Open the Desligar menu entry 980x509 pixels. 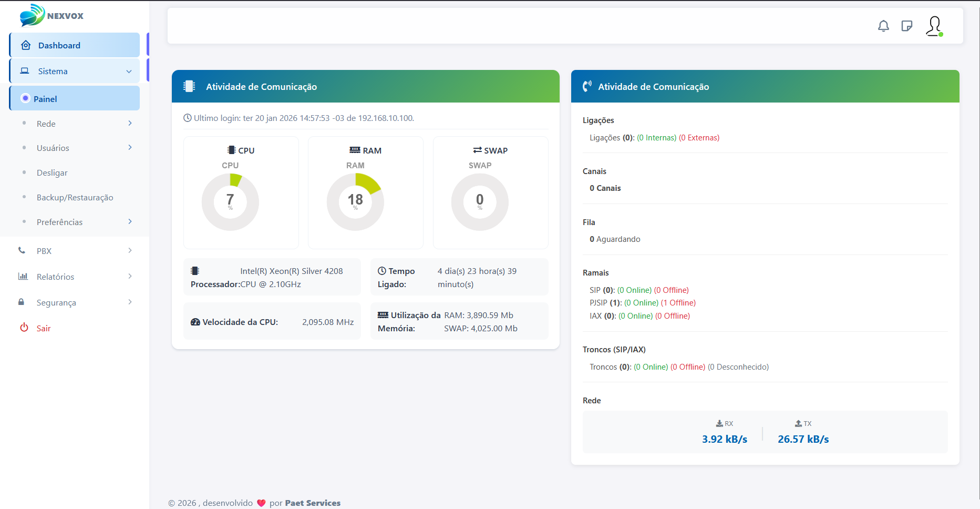click(52, 172)
